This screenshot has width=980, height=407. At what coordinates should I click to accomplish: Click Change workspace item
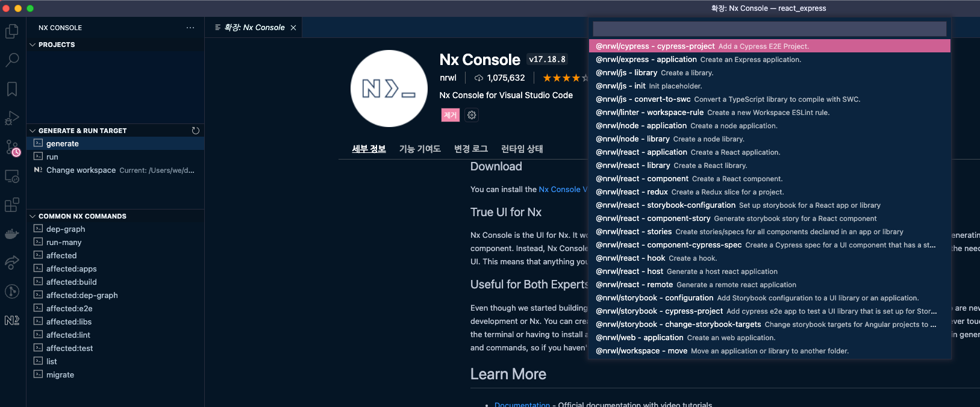pyautogui.click(x=116, y=170)
